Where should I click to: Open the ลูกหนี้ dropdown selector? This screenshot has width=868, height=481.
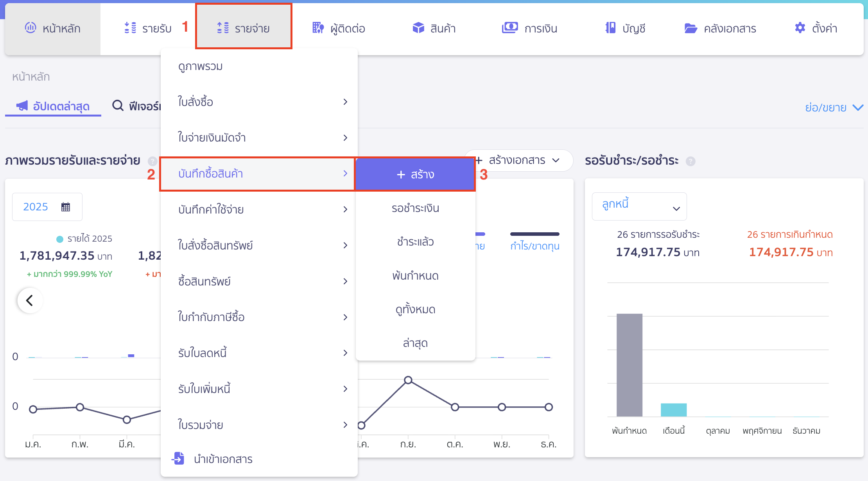pos(639,206)
